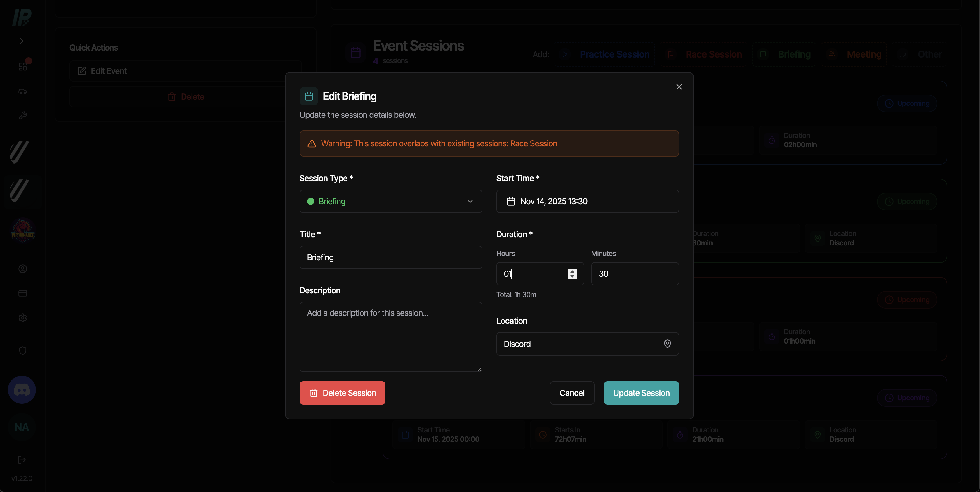
Task: Click the Cancel button
Action: pos(572,393)
